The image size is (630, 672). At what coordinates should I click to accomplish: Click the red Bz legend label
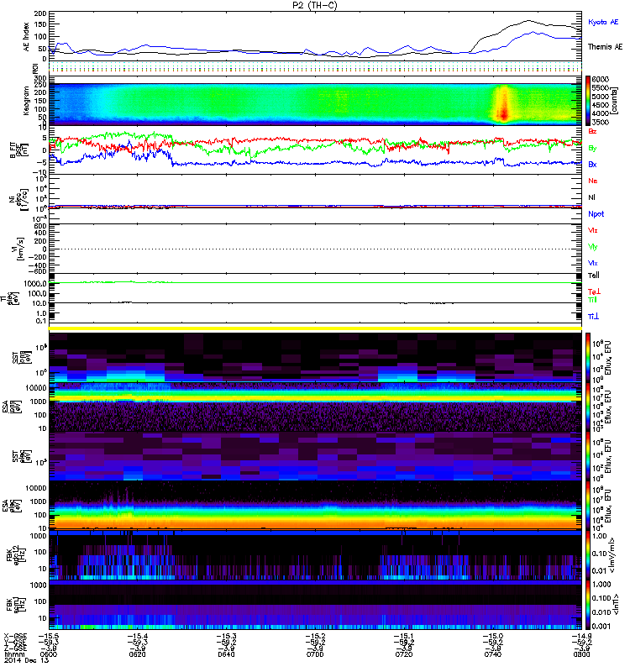592,132
